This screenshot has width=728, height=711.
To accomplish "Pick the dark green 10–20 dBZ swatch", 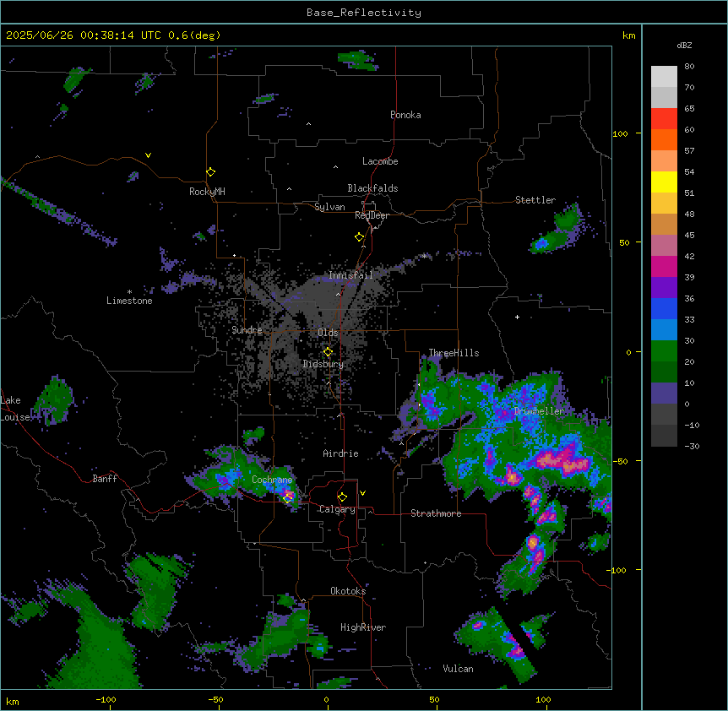I will (664, 372).
